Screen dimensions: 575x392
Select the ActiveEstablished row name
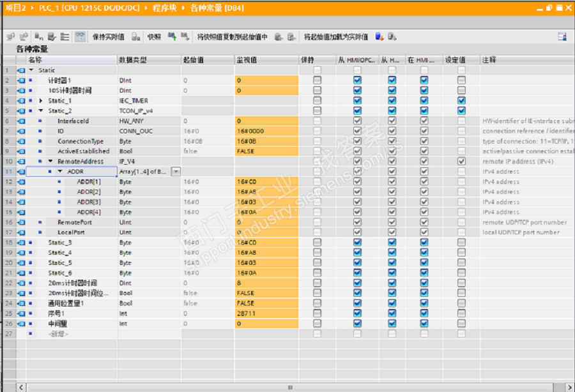click(84, 151)
